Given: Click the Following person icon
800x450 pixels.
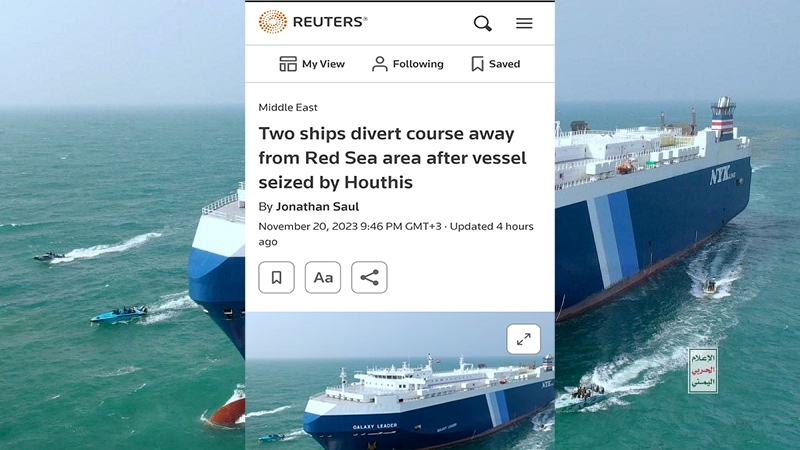Looking at the screenshot, I should 380,64.
